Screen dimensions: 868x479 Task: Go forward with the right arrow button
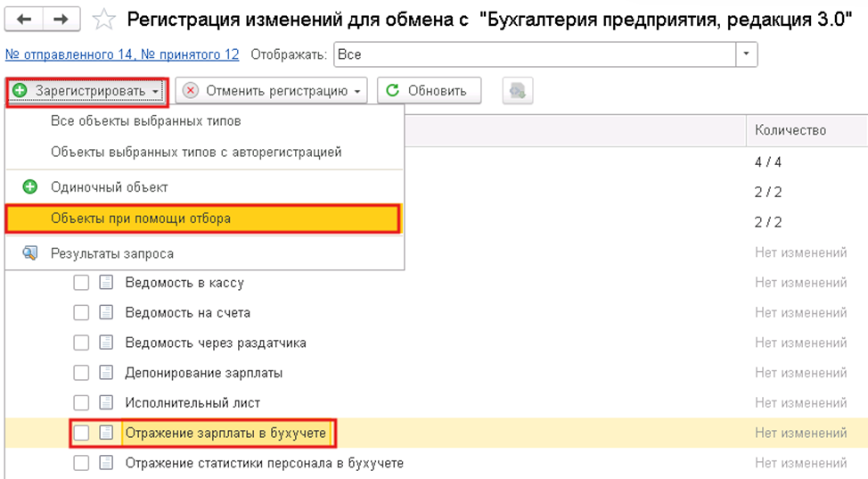(61, 20)
